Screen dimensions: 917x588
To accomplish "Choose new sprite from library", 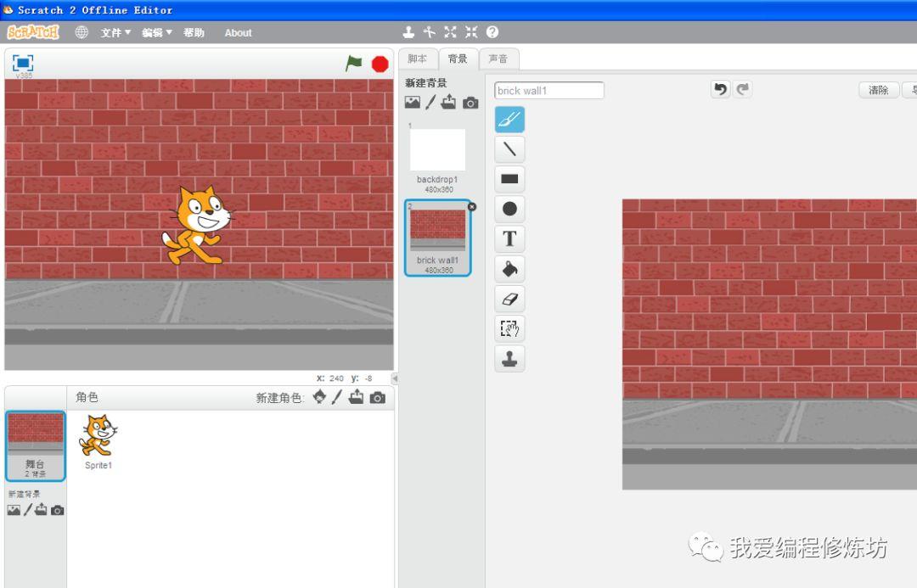I will click(319, 397).
